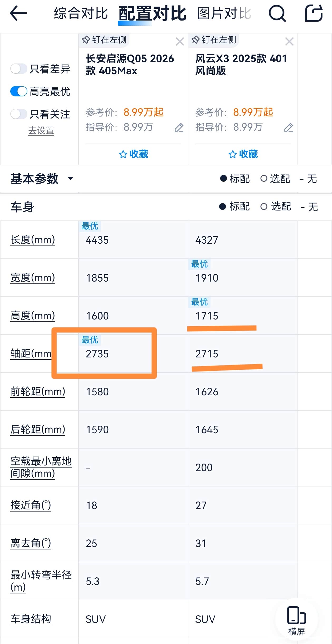Screen dimensions: 332x644
Task: Pin 风云X3 column to the left
Action: (214, 40)
